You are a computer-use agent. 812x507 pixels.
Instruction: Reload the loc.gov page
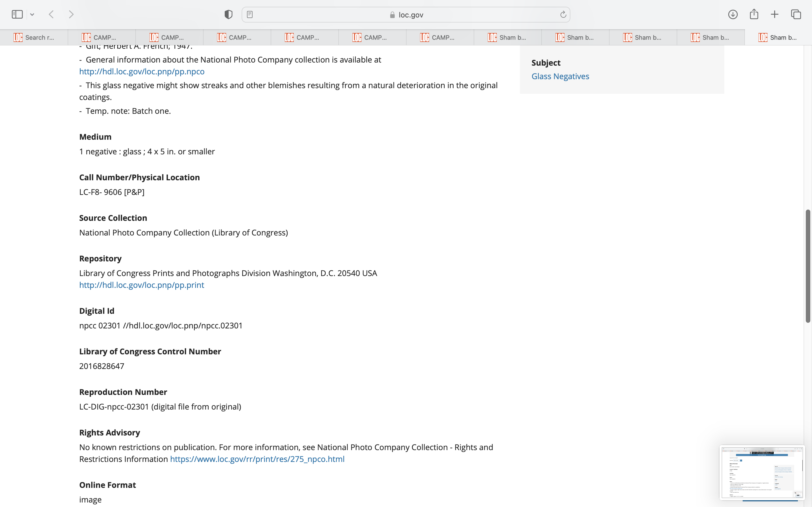tap(563, 14)
